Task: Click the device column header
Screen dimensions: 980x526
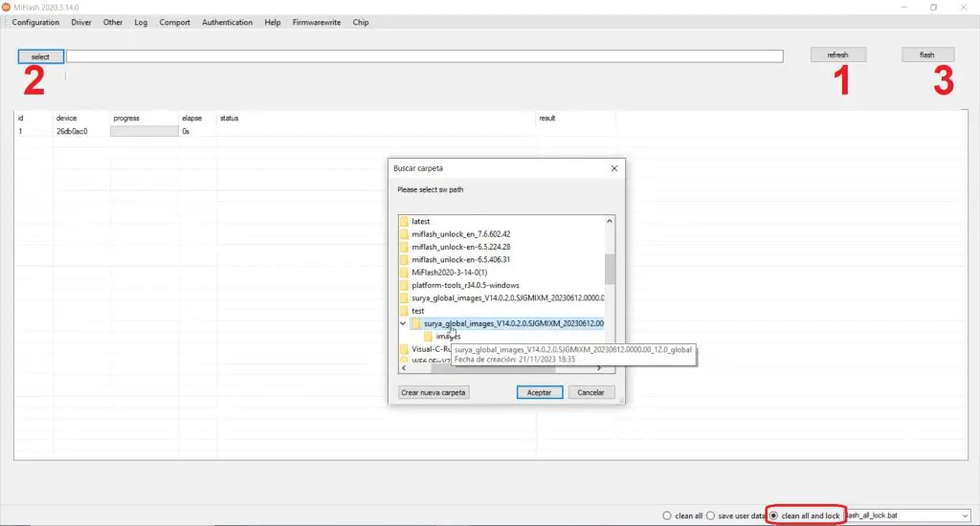Action: pyautogui.click(x=66, y=118)
